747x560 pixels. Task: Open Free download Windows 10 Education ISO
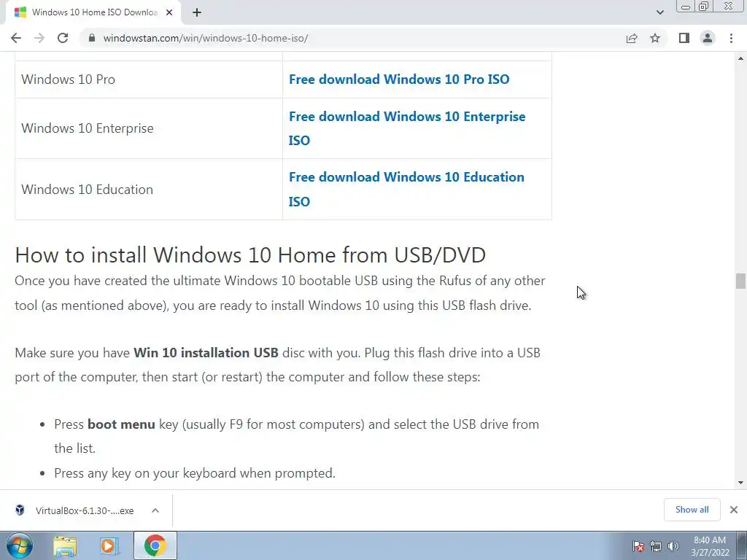tap(406, 189)
